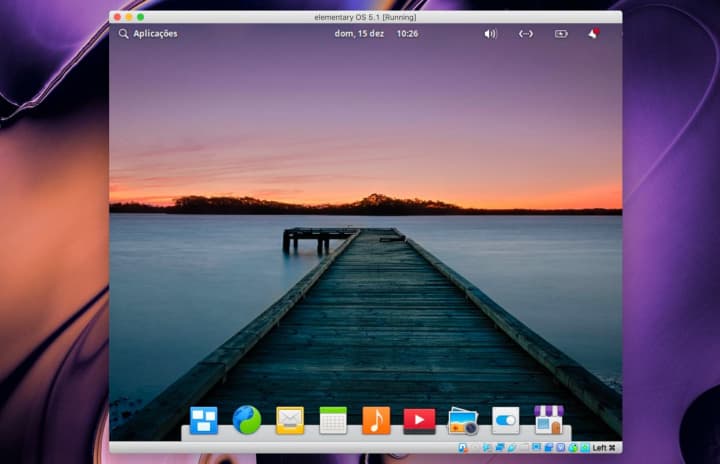The height and width of the screenshot is (464, 720).
Task: Open Multitasking View from the dock
Action: pos(204,420)
